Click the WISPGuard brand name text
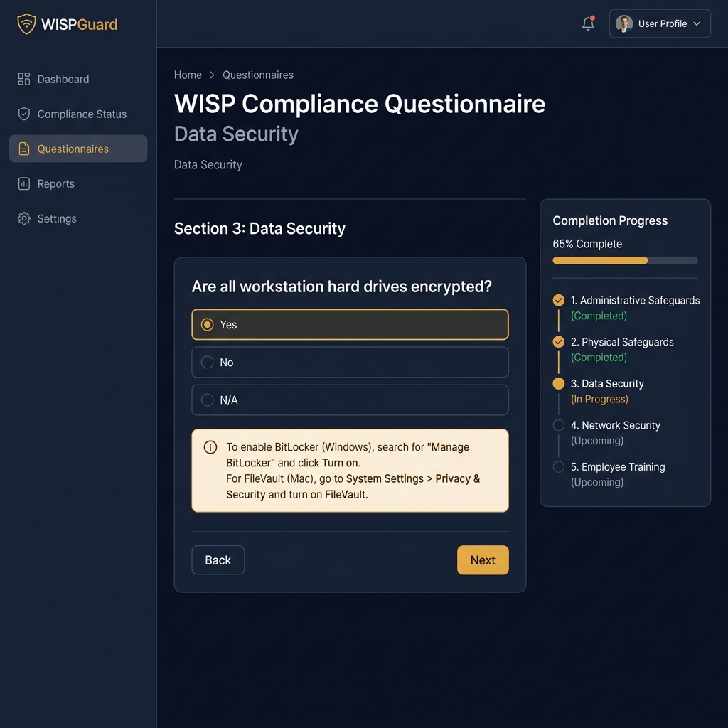Screen dimensions: 728x728 tap(80, 24)
